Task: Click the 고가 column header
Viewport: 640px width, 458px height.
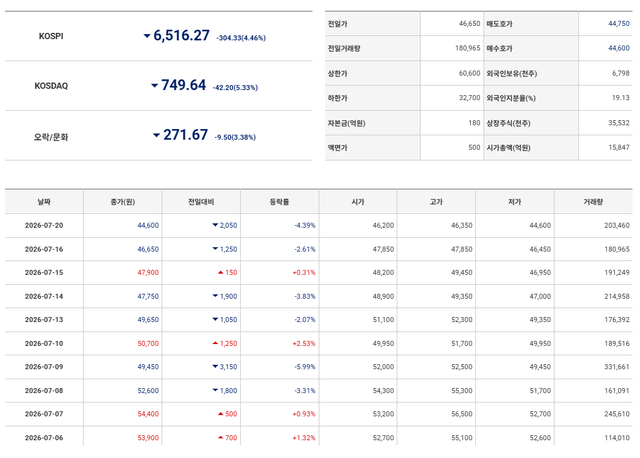Action: pos(436,202)
